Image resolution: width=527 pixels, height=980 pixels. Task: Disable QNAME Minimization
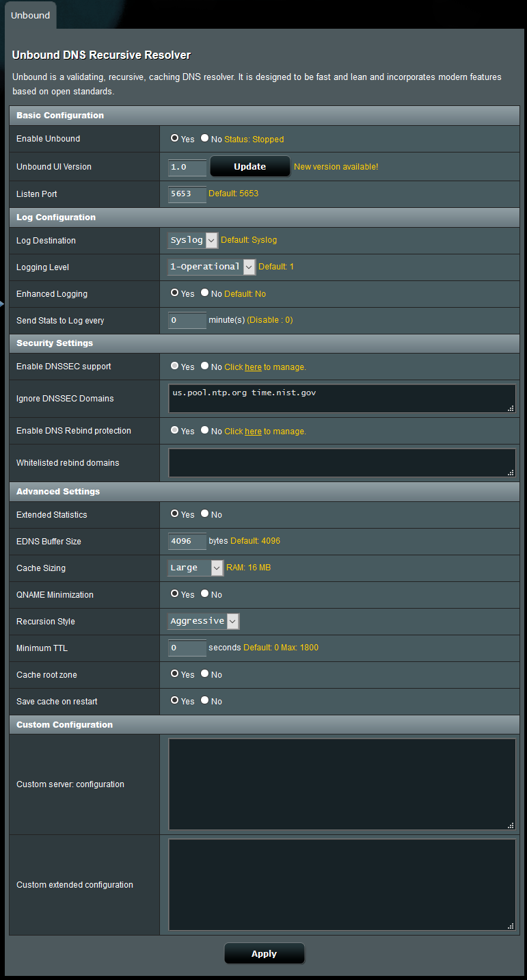point(204,594)
